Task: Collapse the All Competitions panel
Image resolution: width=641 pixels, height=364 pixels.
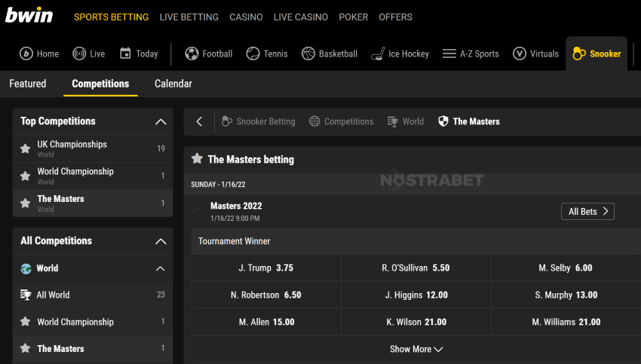Action: tap(161, 241)
